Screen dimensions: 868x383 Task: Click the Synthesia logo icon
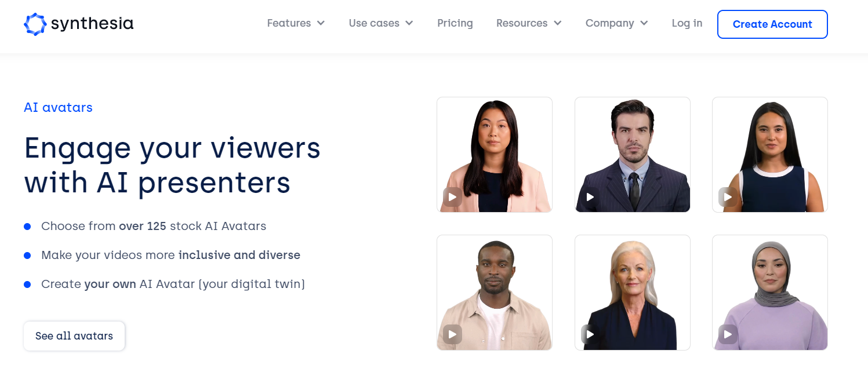[x=35, y=24]
